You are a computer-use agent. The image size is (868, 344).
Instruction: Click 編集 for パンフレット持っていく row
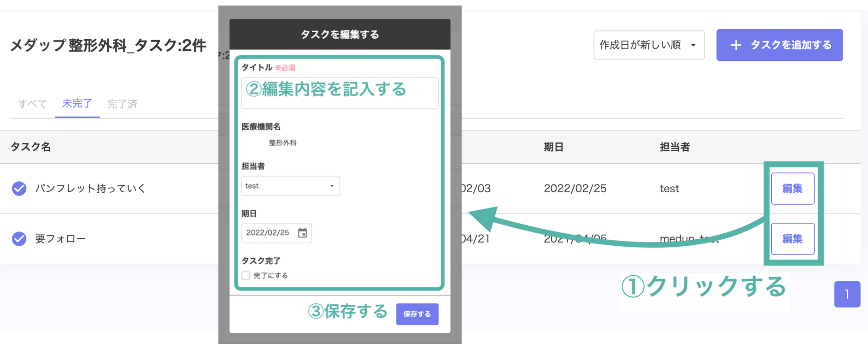tap(792, 189)
